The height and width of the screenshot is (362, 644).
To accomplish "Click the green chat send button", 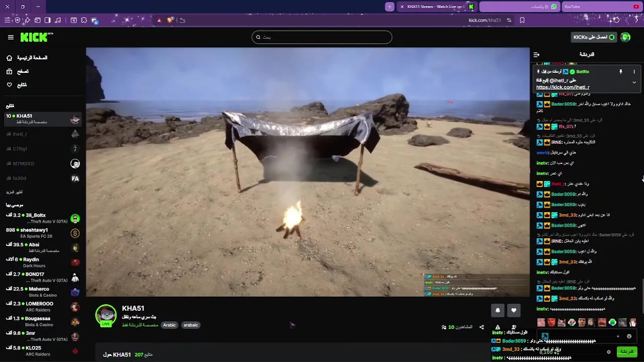I will [x=627, y=352].
